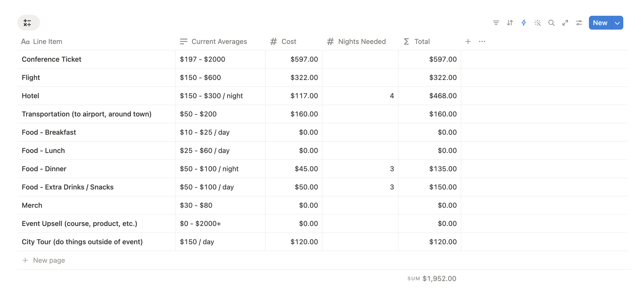The width and height of the screenshot is (644, 298).
Task: Click the AI sparkle icon
Action: pyautogui.click(x=538, y=23)
